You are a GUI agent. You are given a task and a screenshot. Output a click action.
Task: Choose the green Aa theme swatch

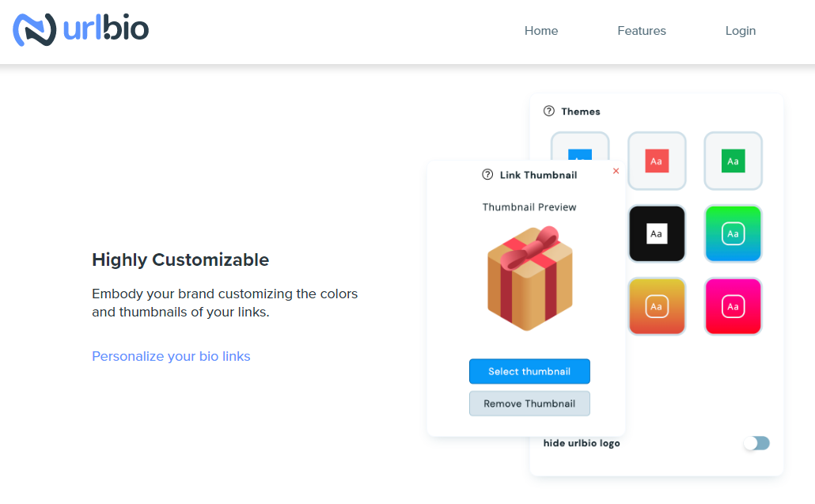click(733, 161)
